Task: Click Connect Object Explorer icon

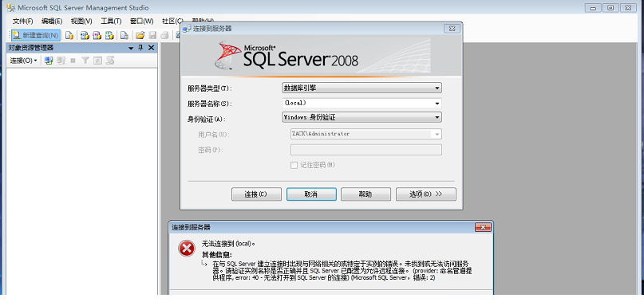Action: 49,61
